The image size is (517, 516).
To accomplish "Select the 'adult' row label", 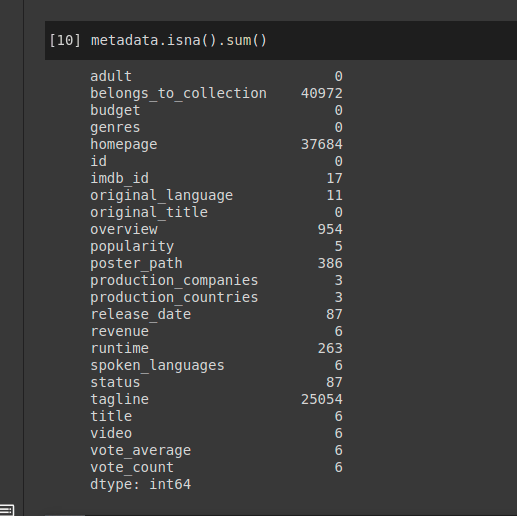I will coord(111,76).
